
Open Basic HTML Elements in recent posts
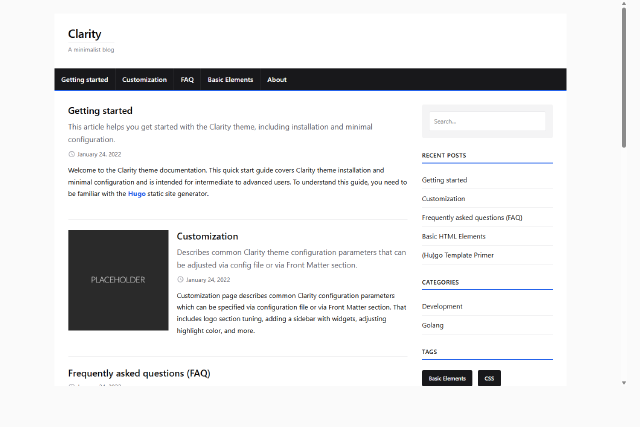point(453,236)
